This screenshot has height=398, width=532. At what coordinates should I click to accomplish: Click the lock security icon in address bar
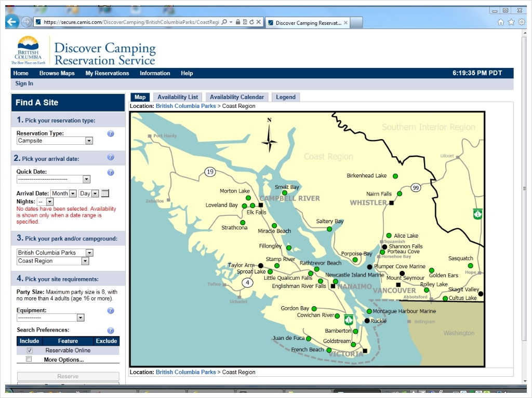(x=238, y=22)
